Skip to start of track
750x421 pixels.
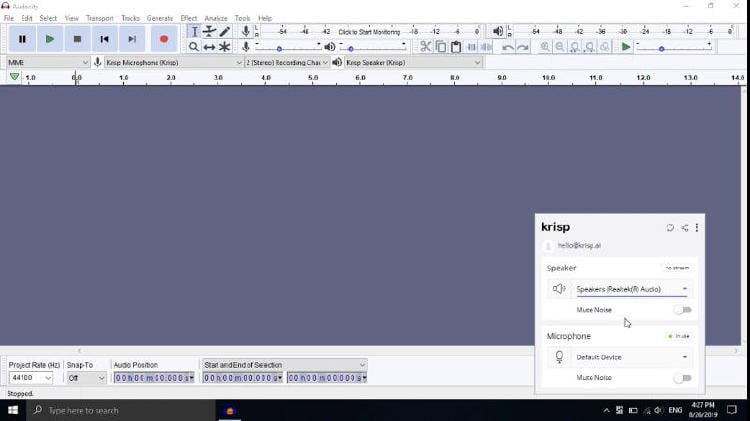pyautogui.click(x=104, y=39)
